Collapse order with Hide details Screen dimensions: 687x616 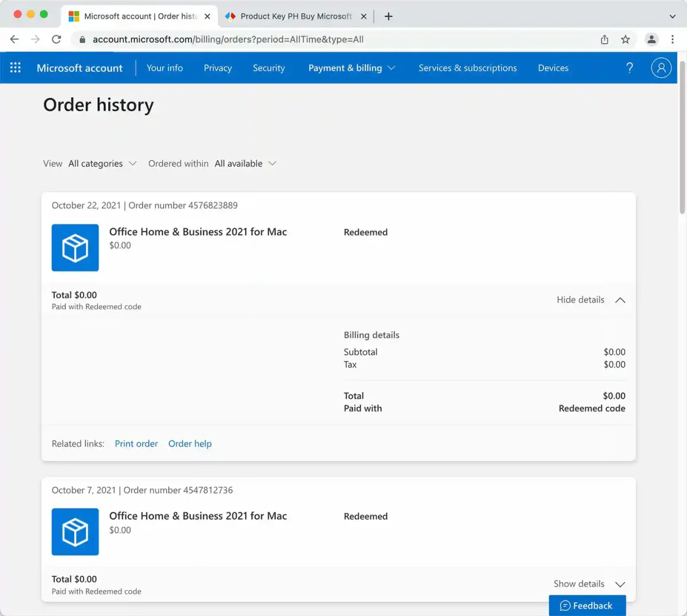pyautogui.click(x=590, y=299)
